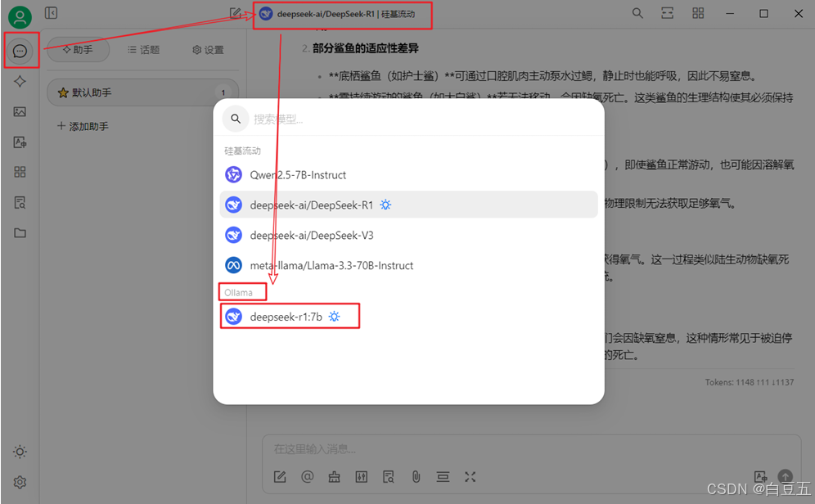Click the message input box 在这里输入消息
815x504 pixels.
[530, 449]
